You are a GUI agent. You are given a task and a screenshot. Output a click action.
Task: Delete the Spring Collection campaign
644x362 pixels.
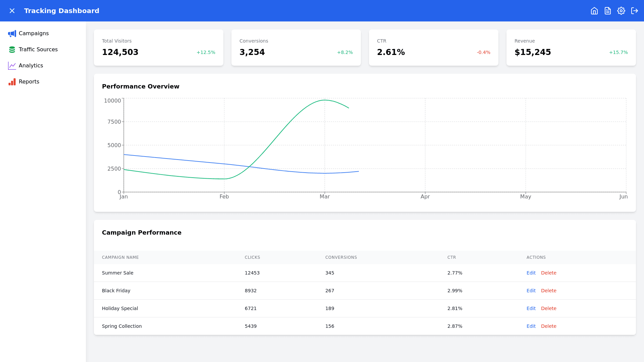[548, 326]
